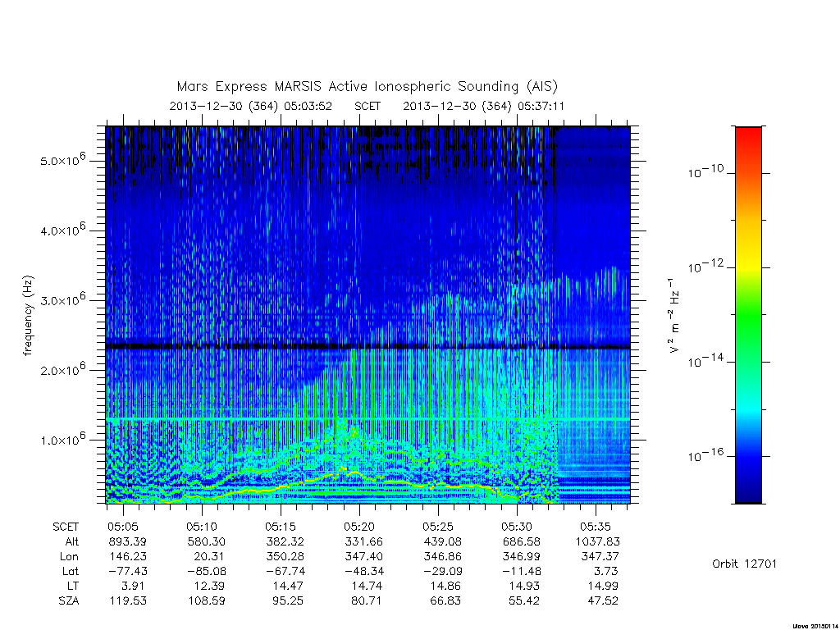
Task: Click the Lat row header label
Action: [71, 571]
